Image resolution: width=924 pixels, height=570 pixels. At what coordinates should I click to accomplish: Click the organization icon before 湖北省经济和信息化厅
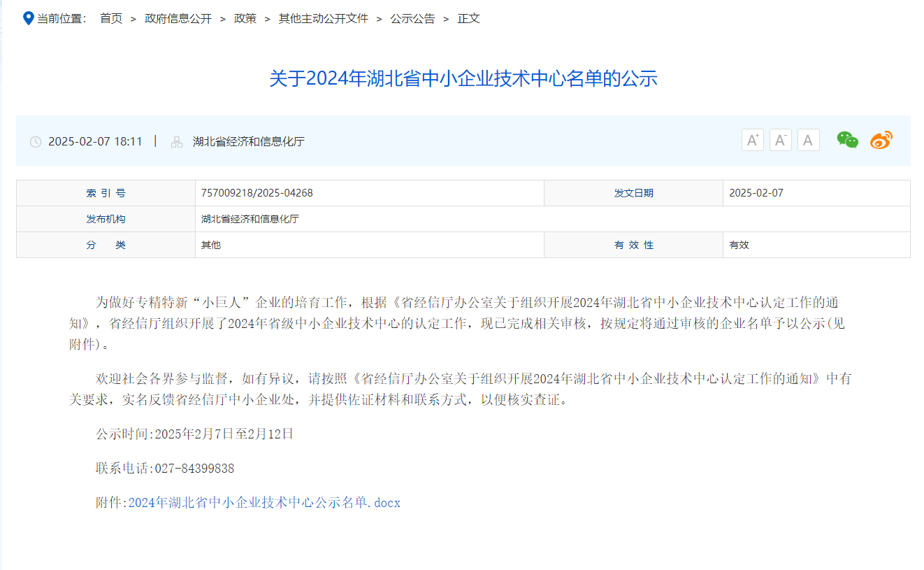pos(176,141)
